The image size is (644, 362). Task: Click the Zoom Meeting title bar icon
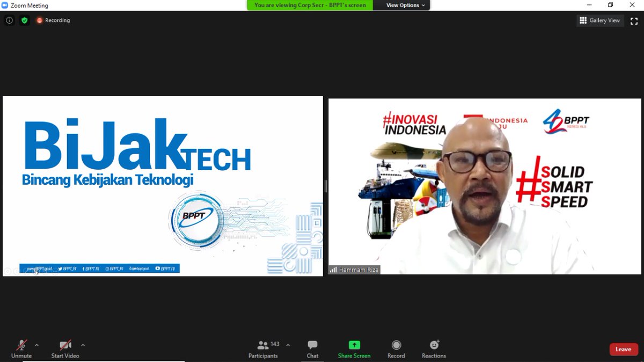coord(5,5)
